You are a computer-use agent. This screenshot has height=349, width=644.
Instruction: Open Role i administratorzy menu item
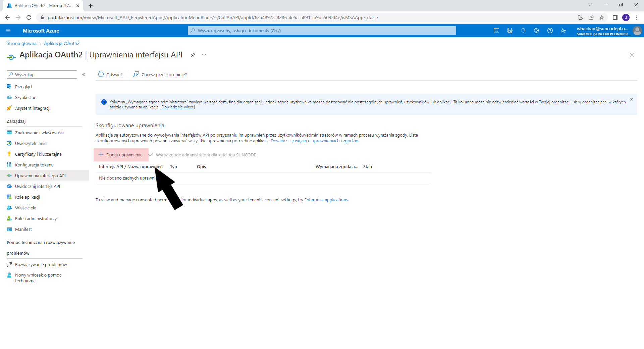(36, 218)
